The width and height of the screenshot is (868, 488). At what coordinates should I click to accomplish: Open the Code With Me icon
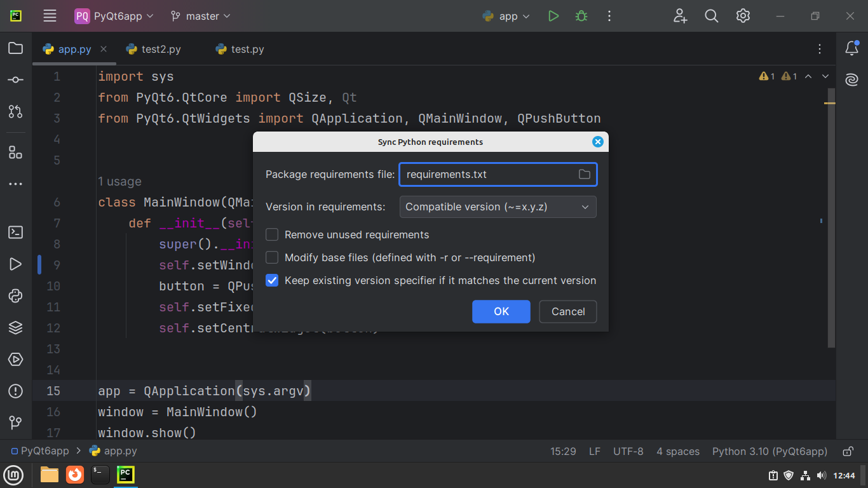(x=681, y=17)
